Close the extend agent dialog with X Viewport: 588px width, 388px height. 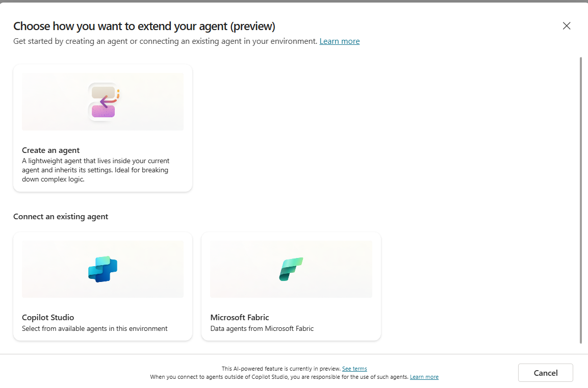click(x=567, y=26)
